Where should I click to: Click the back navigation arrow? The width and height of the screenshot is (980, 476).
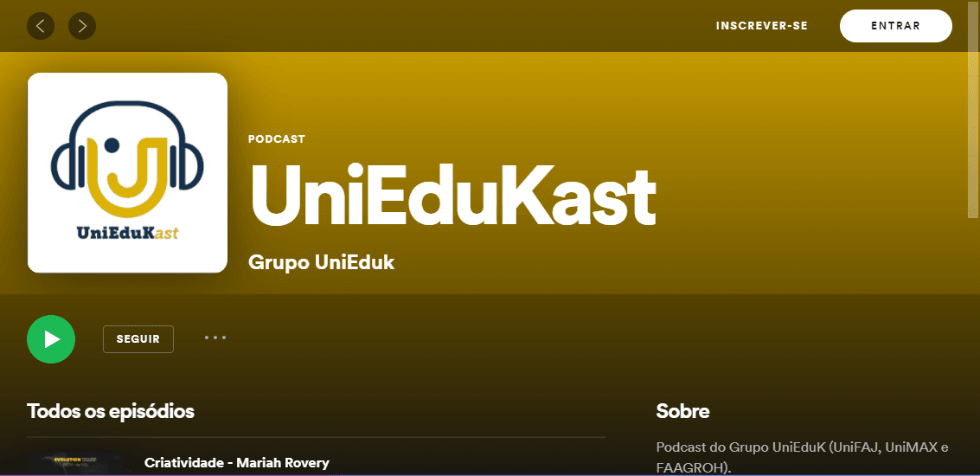(x=41, y=26)
